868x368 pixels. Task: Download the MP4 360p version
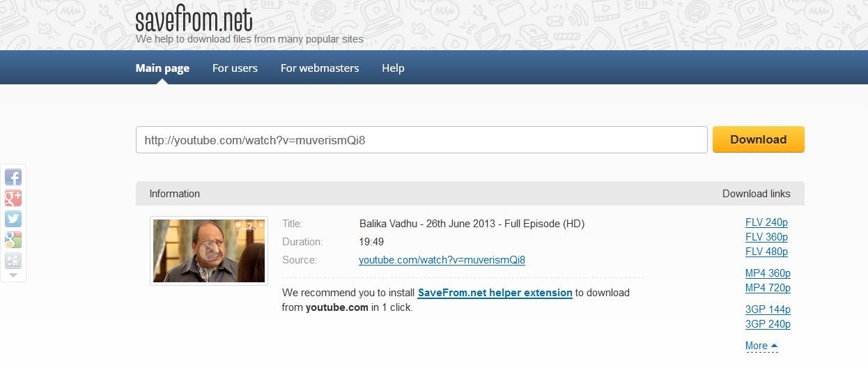tap(768, 273)
